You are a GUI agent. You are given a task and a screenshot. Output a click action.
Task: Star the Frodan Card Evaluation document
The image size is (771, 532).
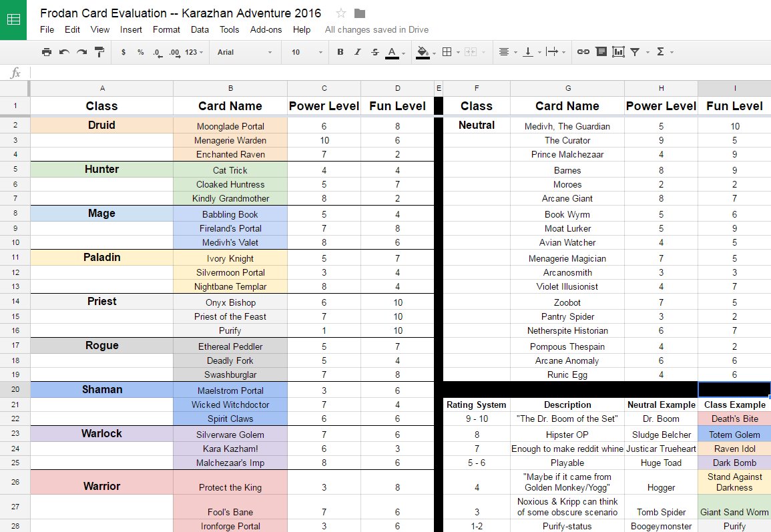point(340,13)
